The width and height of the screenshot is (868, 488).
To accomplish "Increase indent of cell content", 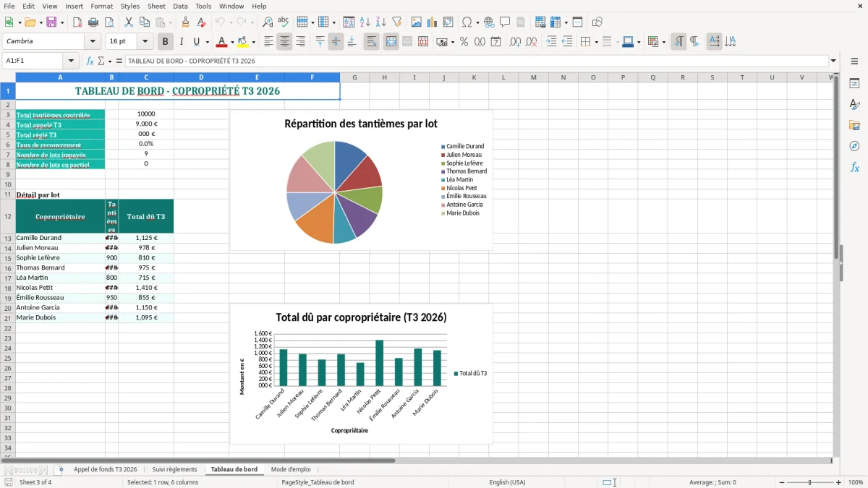I will [x=551, y=42].
